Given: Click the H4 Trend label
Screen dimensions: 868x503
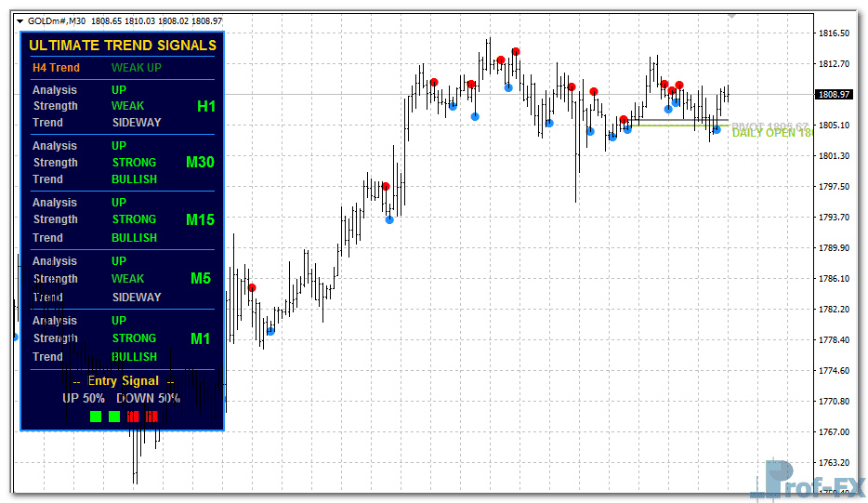Looking at the screenshot, I should pos(56,68).
